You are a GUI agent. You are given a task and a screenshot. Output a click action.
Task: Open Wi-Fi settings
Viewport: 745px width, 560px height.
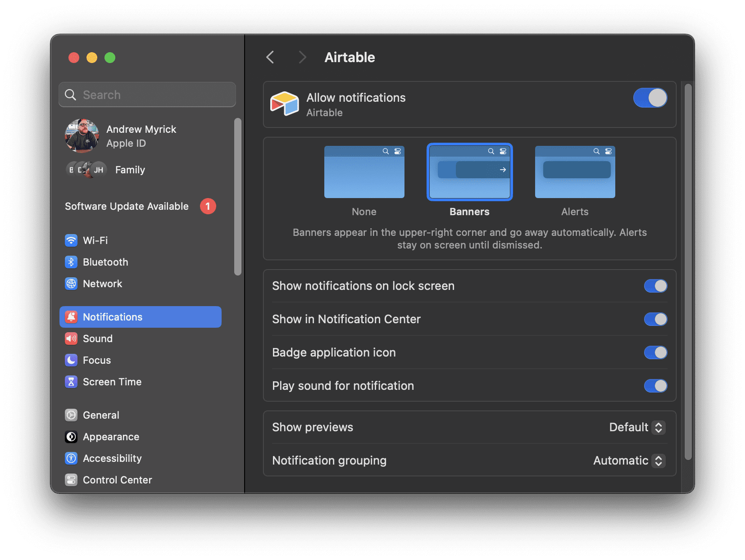pos(141,240)
